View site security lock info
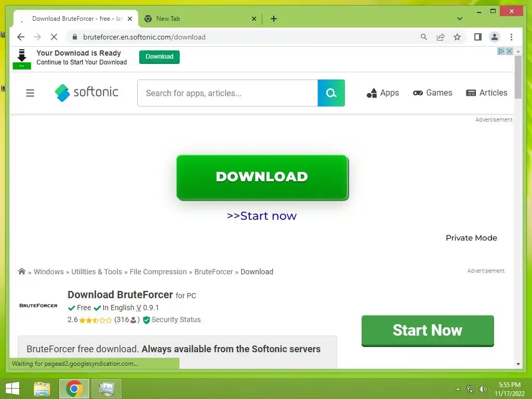 [75, 37]
